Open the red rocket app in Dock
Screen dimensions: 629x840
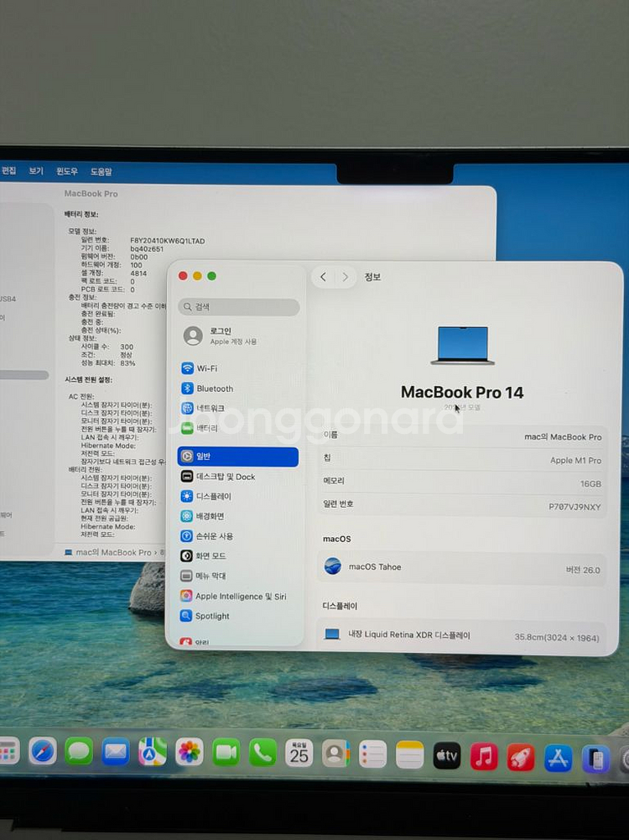pyautogui.click(x=520, y=758)
